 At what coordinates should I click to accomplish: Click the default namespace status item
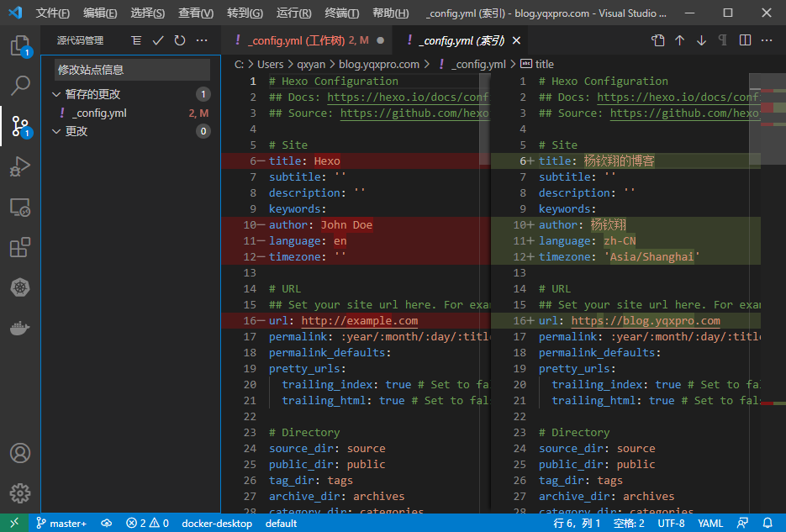pyautogui.click(x=282, y=524)
